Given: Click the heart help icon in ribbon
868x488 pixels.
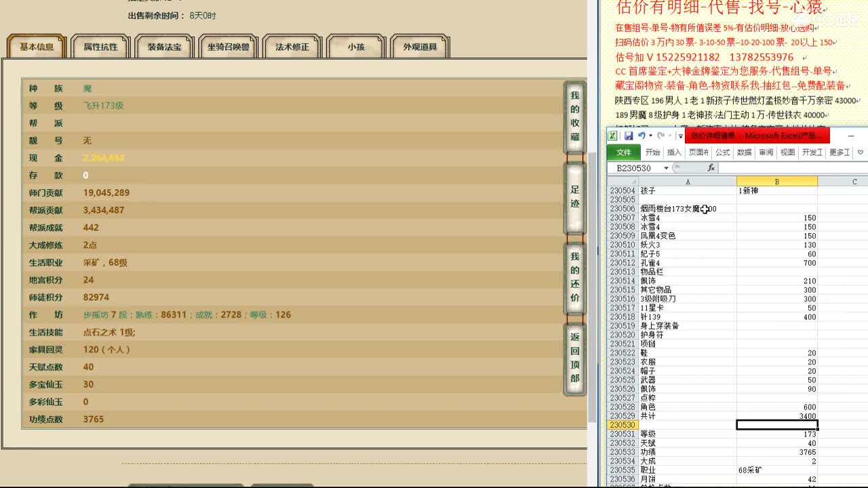Looking at the screenshot, I should [x=861, y=152].
